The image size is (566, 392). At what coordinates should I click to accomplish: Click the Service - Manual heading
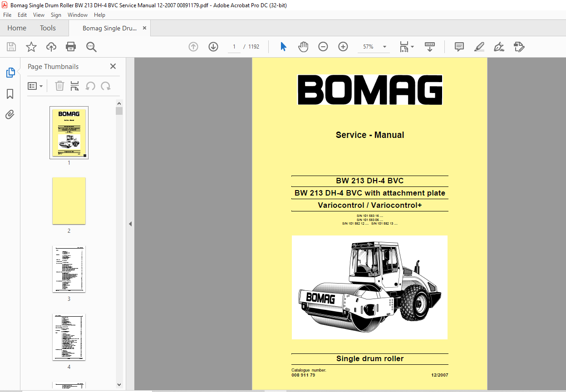coord(370,135)
